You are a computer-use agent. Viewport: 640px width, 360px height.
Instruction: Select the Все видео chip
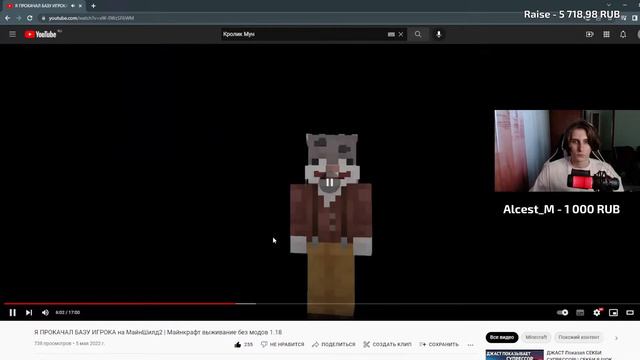(x=502, y=338)
